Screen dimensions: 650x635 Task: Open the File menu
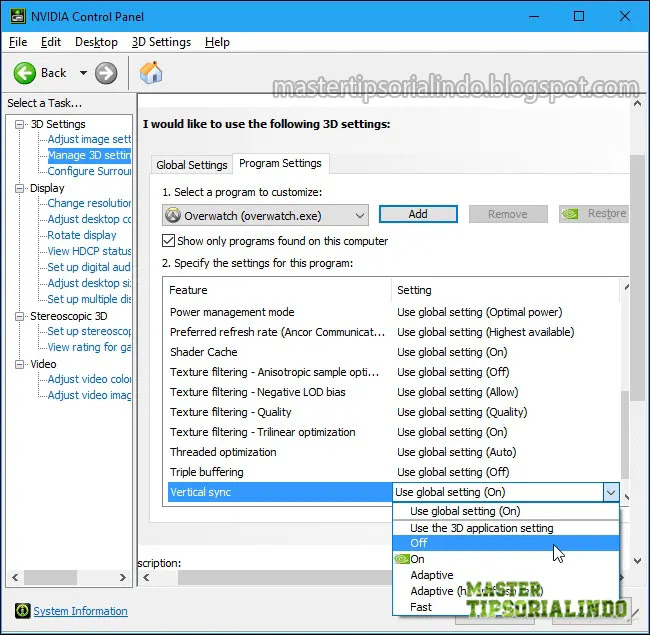18,42
